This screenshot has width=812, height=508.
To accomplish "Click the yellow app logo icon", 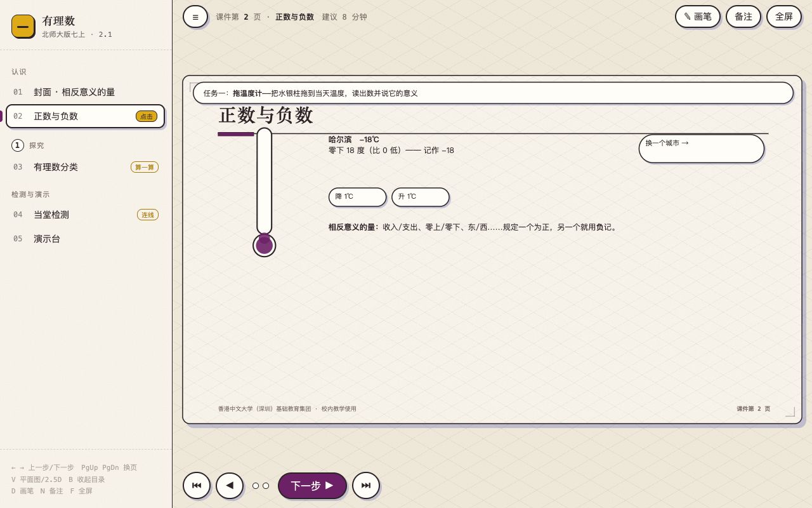I will click(x=23, y=26).
